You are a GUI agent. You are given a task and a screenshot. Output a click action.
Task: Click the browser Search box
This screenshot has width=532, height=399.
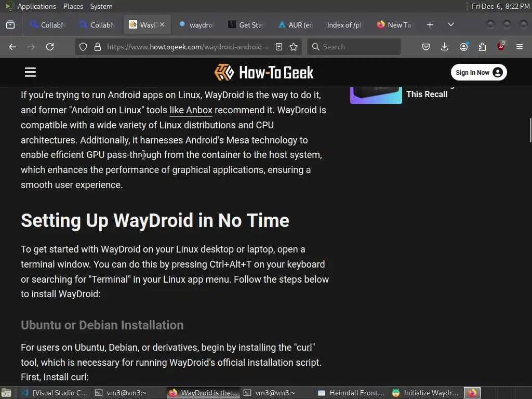[353, 47]
